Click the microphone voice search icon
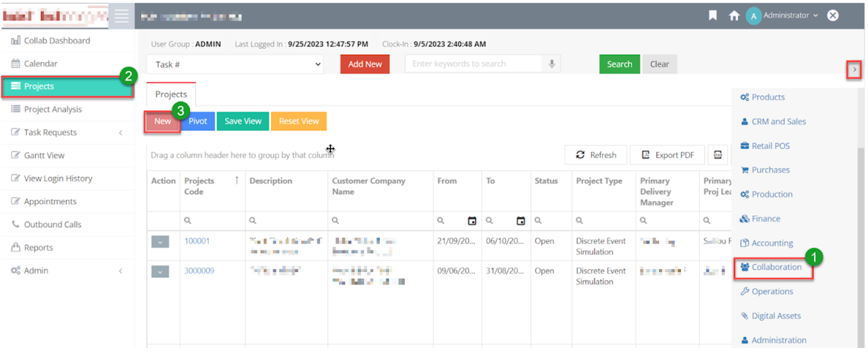Screen dimensions: 868x354 tap(552, 64)
